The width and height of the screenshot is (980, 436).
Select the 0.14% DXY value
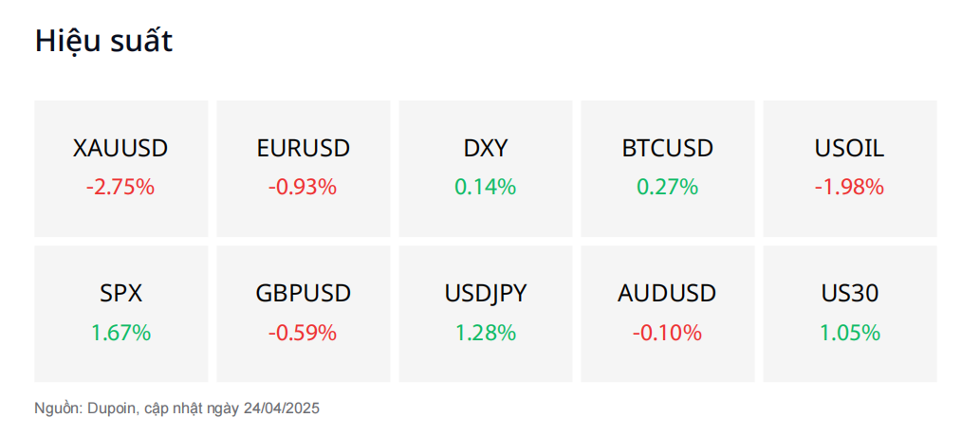[486, 187]
